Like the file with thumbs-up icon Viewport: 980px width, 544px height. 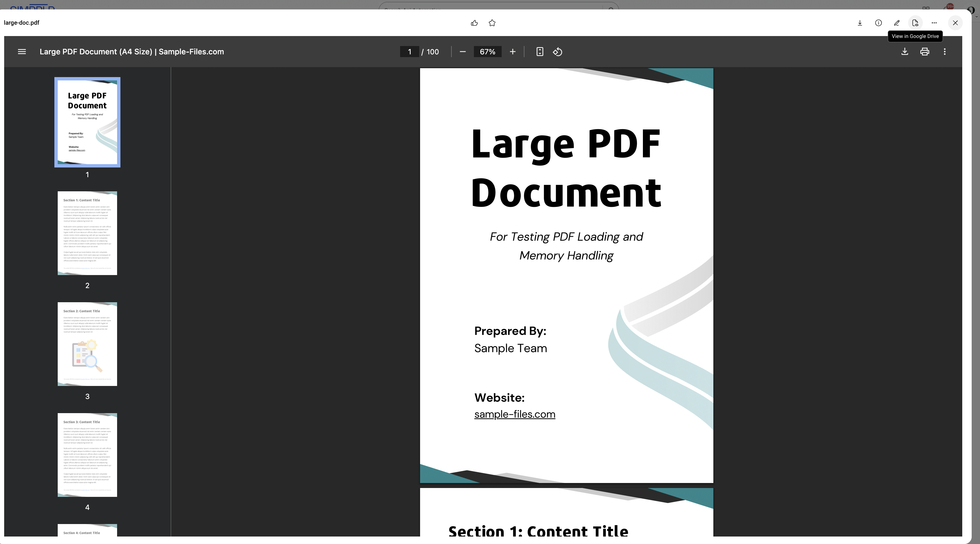click(x=474, y=23)
